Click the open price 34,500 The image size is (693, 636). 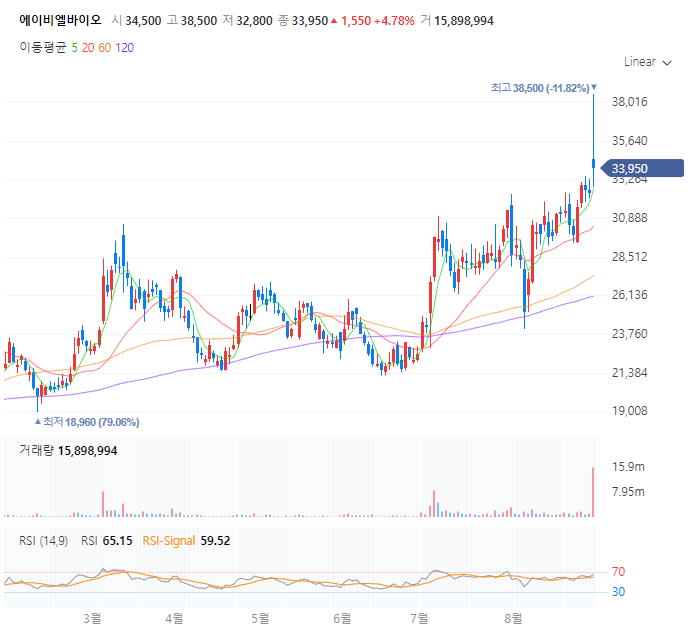point(143,21)
